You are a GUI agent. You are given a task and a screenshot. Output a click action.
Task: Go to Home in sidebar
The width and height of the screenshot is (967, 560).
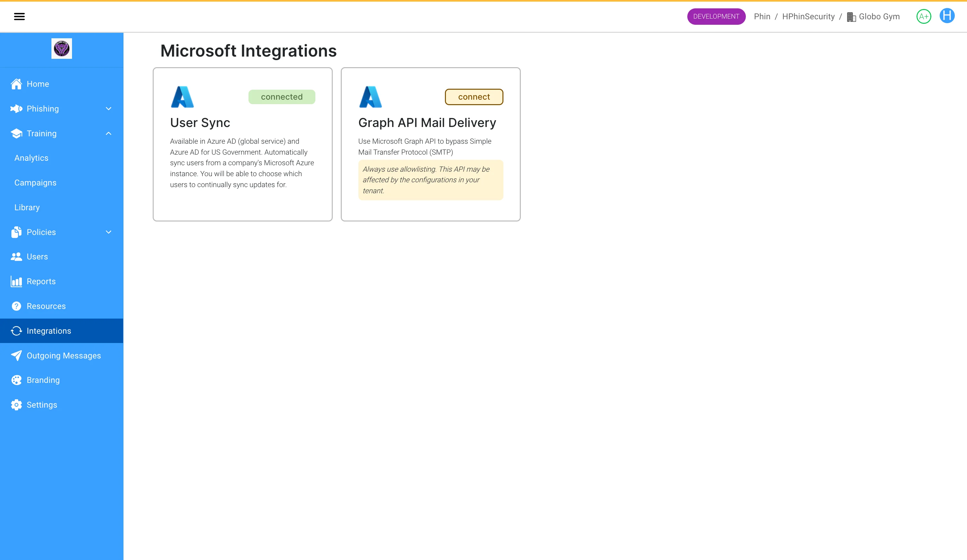[62, 84]
